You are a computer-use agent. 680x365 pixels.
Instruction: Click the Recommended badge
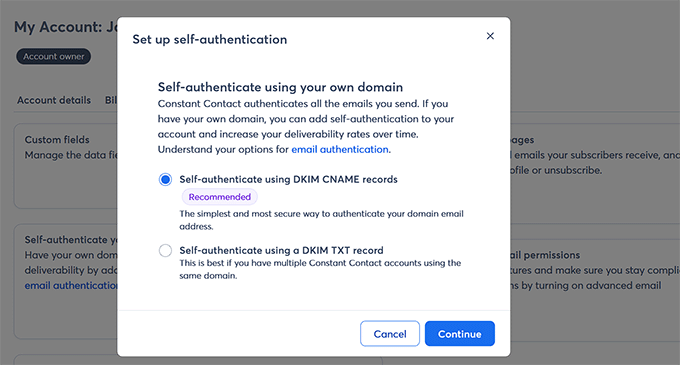pos(219,197)
